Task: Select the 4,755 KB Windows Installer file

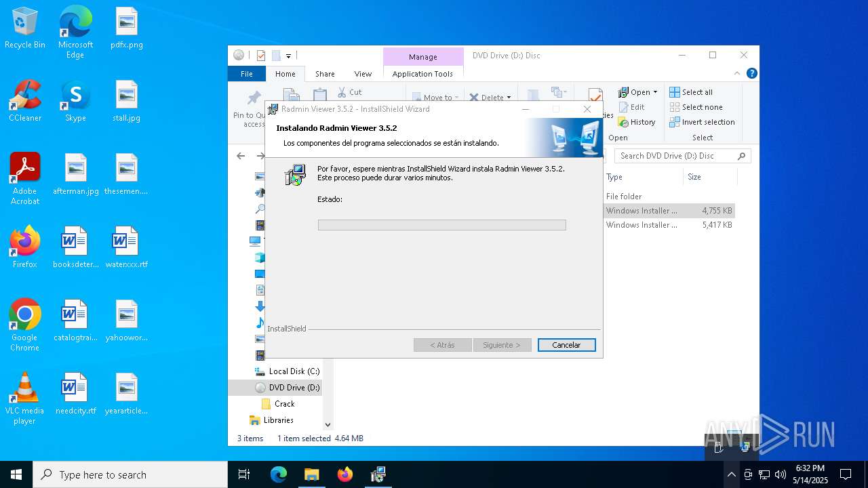Action: [669, 211]
